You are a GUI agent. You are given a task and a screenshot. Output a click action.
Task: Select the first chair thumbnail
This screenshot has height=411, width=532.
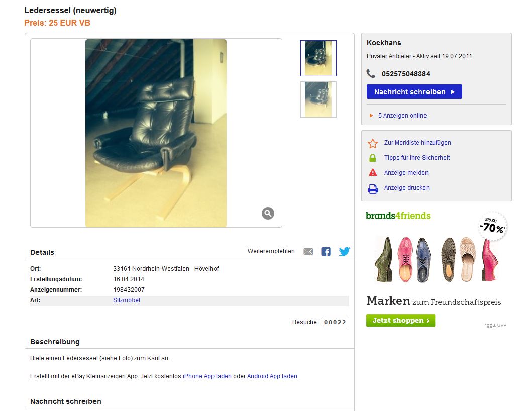pyautogui.click(x=318, y=58)
